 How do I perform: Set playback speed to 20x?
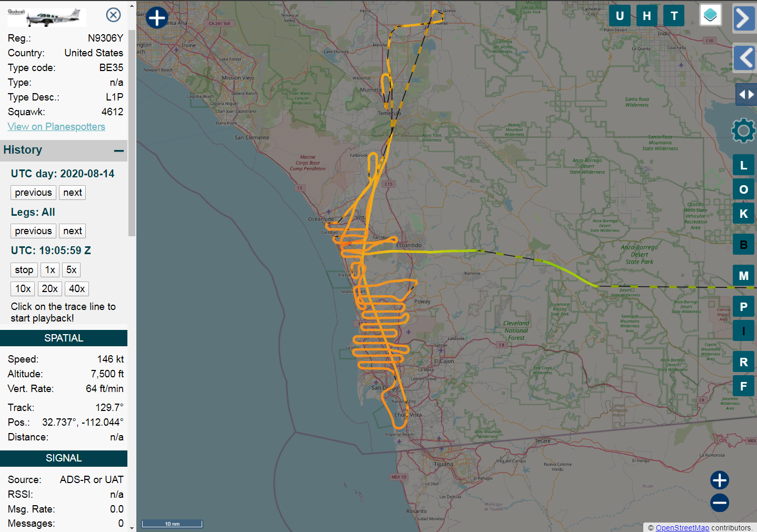[49, 289]
